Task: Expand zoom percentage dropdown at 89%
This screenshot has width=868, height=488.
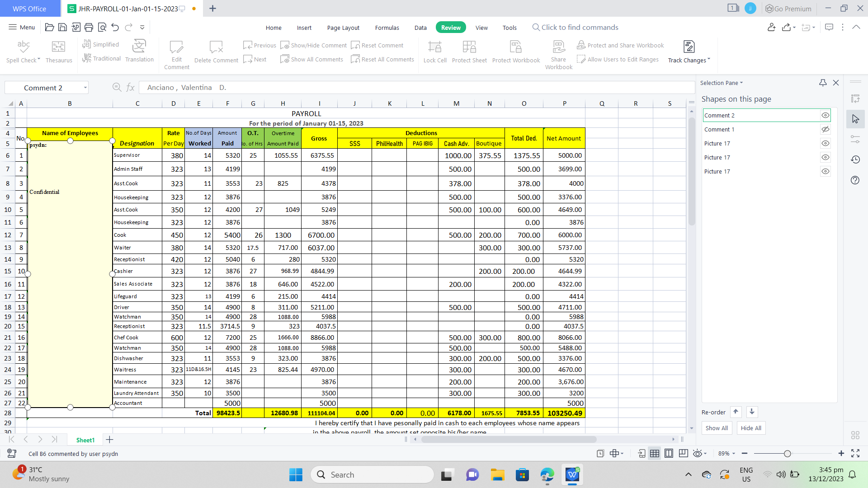Action: click(734, 454)
